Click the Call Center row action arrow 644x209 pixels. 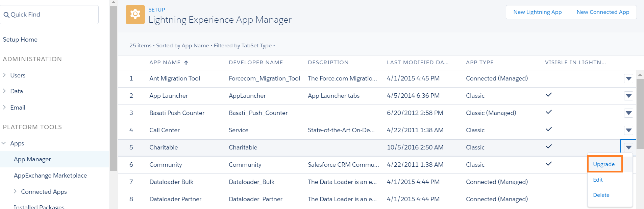tap(628, 130)
